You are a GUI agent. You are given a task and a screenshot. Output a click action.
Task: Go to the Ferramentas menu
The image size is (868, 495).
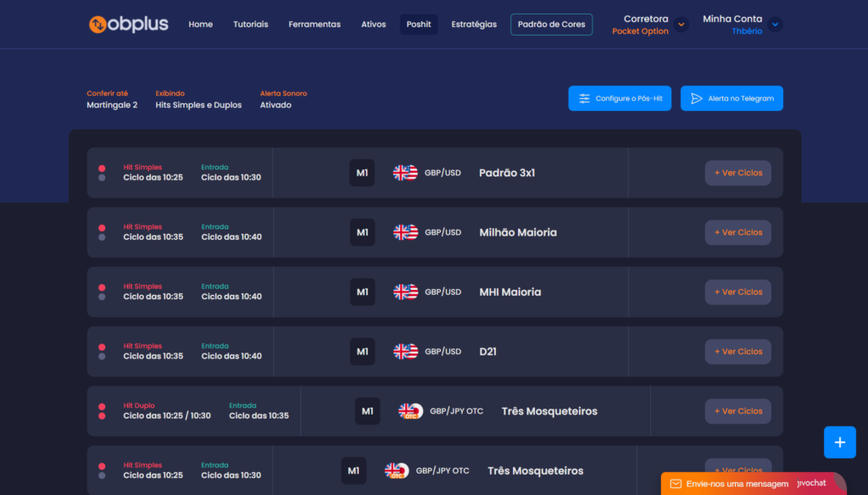(314, 25)
